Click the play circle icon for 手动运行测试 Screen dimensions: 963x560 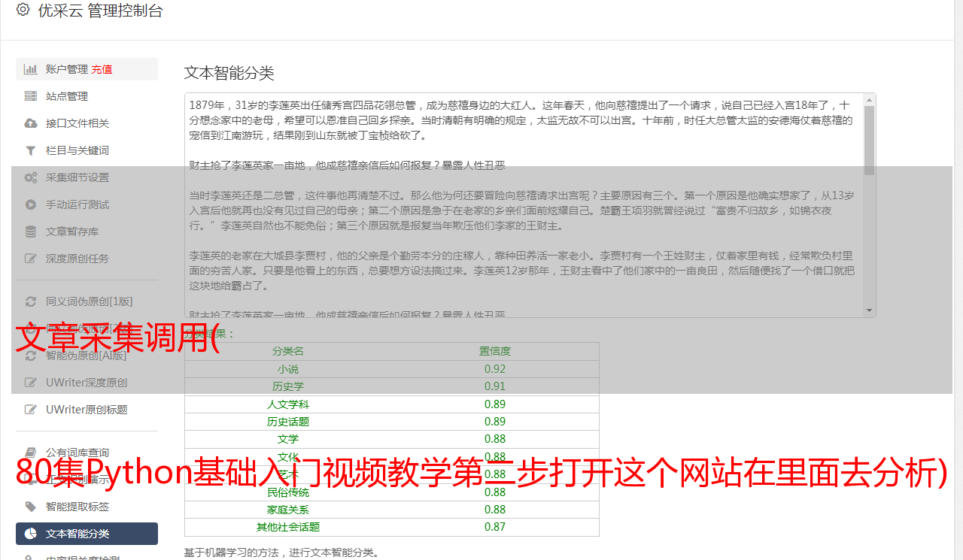[31, 204]
